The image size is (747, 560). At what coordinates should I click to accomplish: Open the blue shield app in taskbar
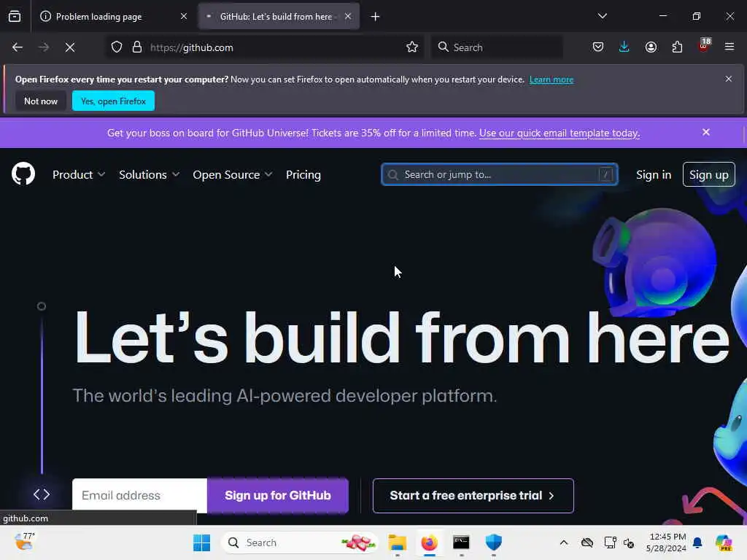pos(494,542)
